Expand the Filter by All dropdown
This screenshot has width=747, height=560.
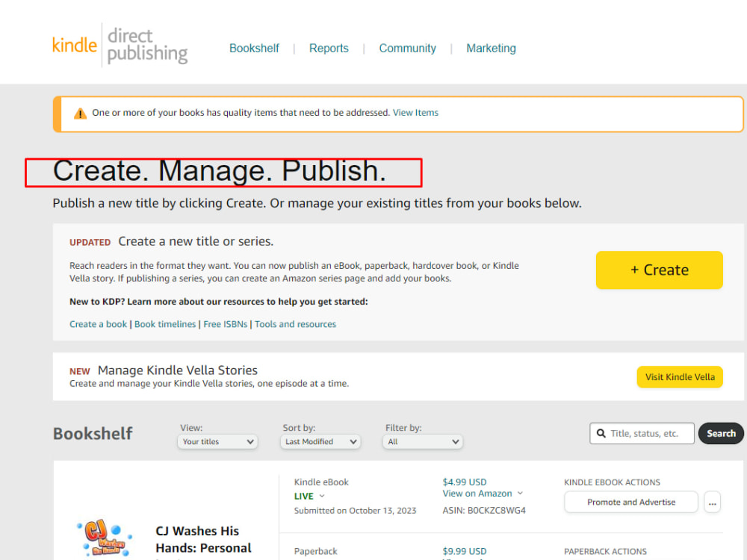423,441
